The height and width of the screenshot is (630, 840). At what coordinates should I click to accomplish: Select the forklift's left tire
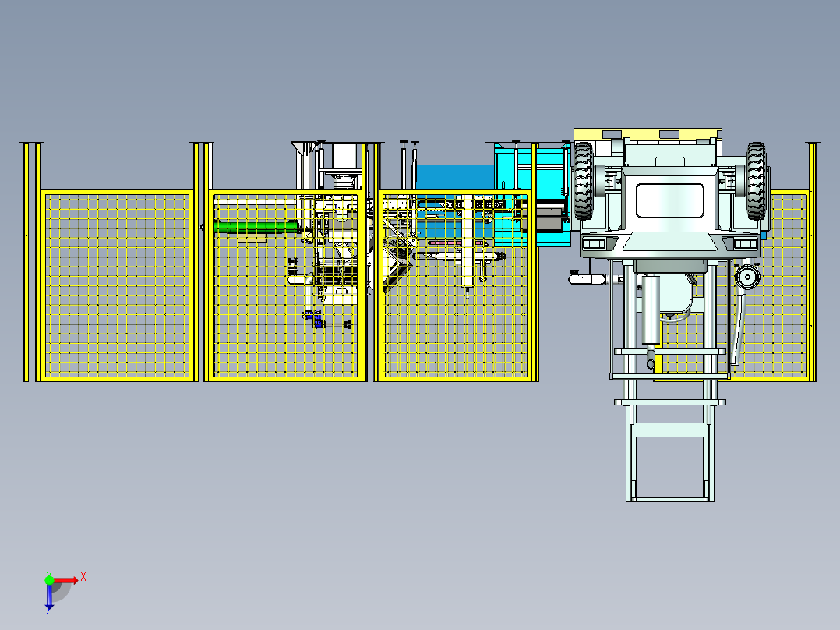(584, 181)
